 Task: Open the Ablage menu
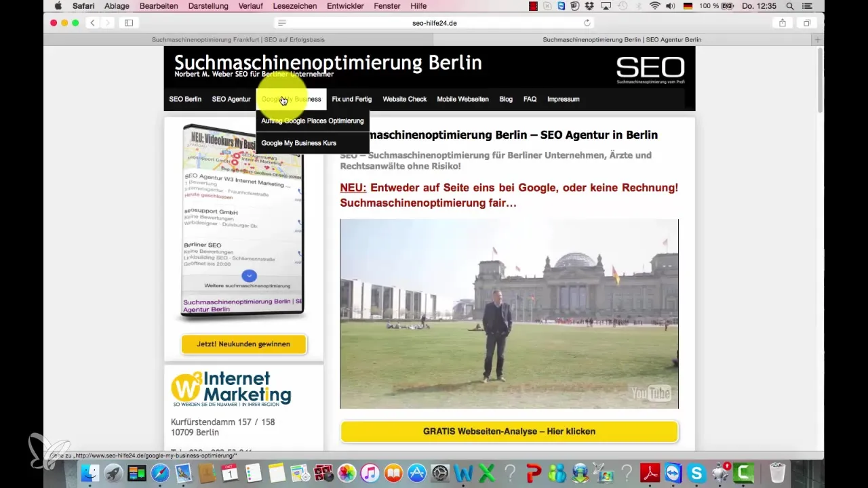117,6
